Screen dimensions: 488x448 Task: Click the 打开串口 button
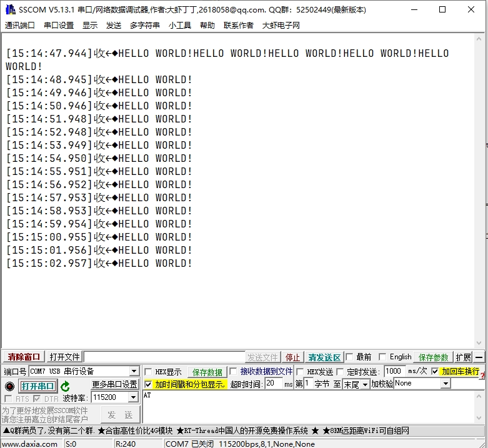click(x=37, y=386)
